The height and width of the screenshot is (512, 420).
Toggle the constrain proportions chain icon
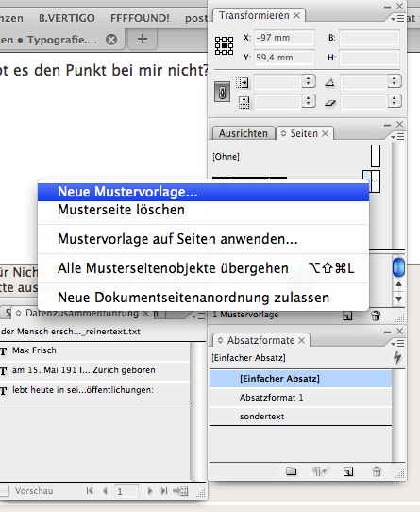(222, 92)
